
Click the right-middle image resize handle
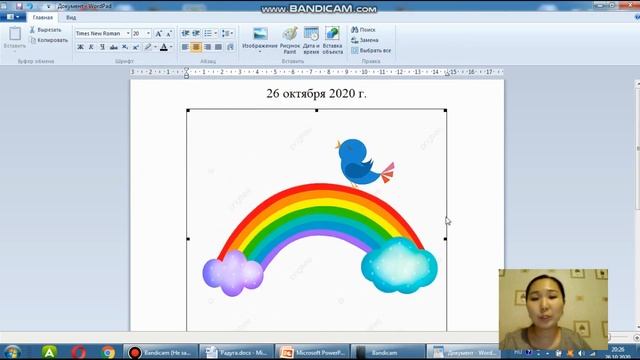click(445, 239)
